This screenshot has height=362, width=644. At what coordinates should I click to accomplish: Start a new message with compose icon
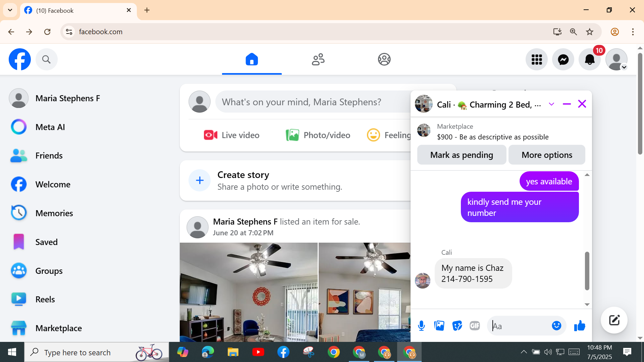click(x=614, y=320)
